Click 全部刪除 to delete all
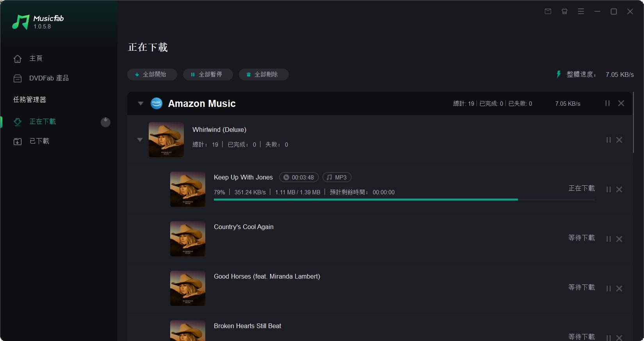Image resolution: width=644 pixels, height=341 pixels. tap(264, 74)
